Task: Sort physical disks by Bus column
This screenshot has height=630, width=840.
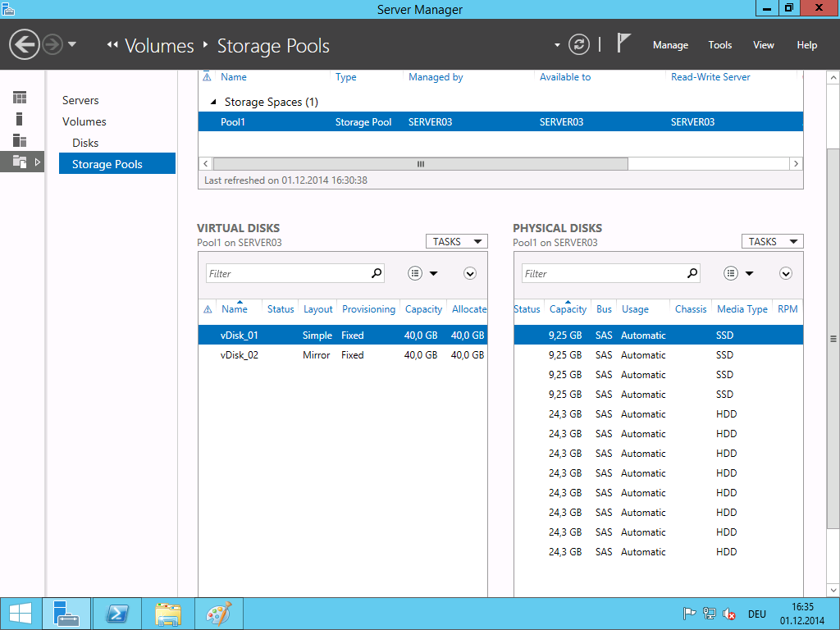Action: [x=604, y=309]
